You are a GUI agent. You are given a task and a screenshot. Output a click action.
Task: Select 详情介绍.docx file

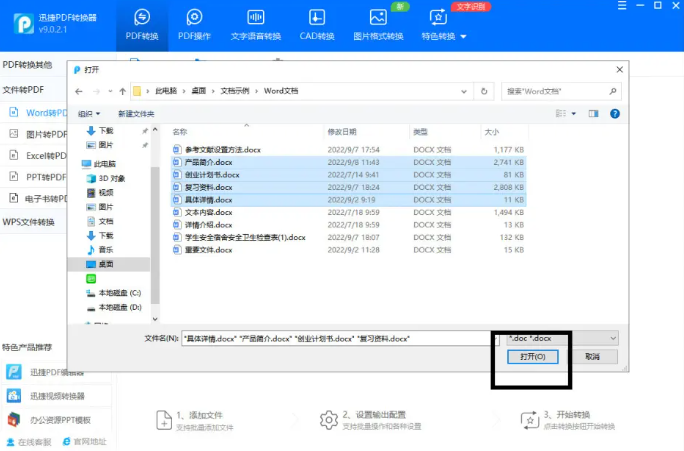348,225
